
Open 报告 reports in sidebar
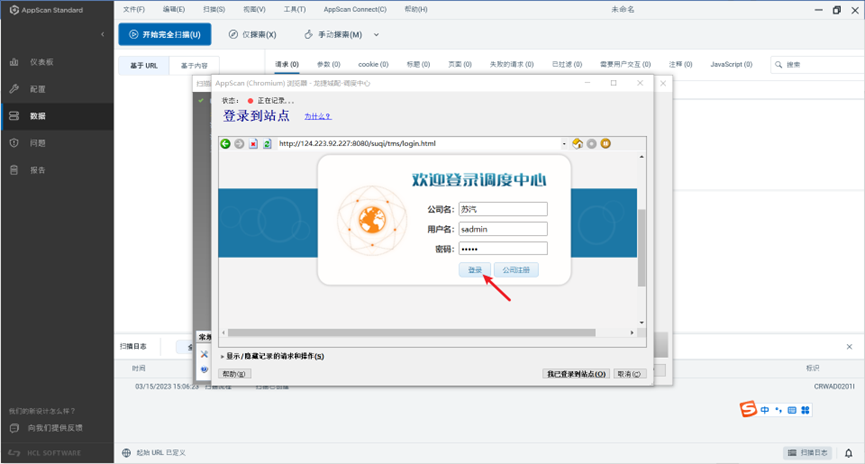[57, 170]
